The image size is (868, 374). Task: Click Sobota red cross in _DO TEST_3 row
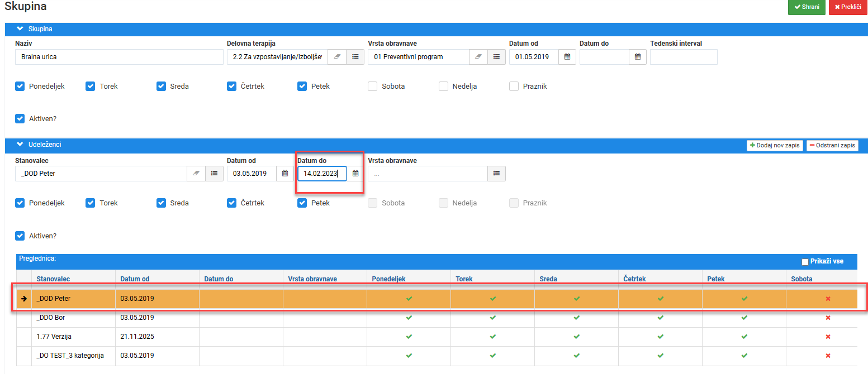click(828, 356)
